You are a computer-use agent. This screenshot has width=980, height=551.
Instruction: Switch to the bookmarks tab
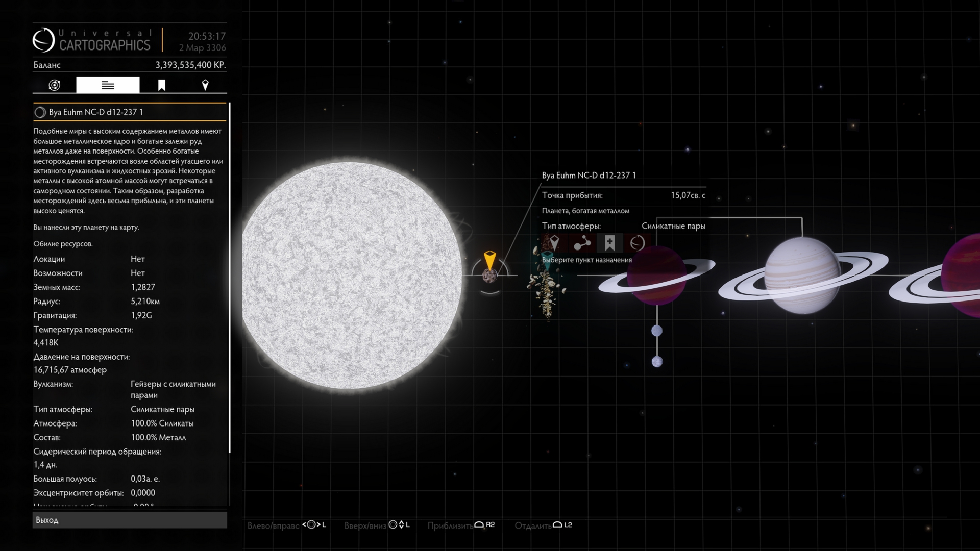pyautogui.click(x=161, y=85)
